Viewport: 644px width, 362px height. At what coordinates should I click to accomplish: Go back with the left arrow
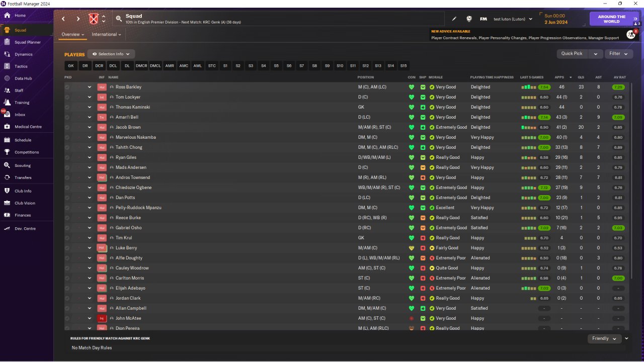(x=63, y=19)
